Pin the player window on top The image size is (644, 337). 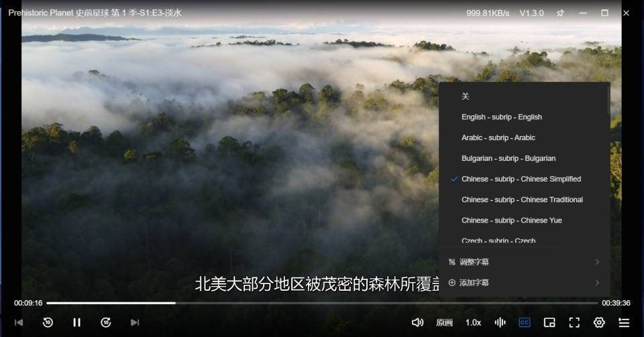(560, 13)
